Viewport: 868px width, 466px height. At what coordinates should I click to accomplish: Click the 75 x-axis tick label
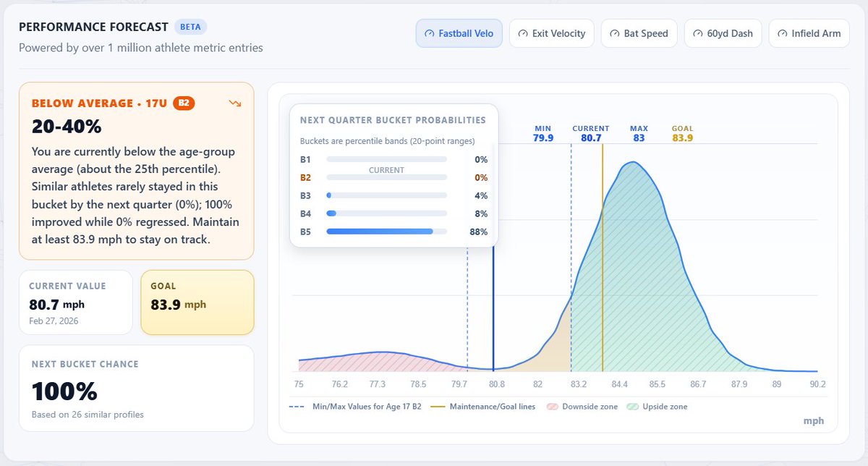(x=299, y=384)
